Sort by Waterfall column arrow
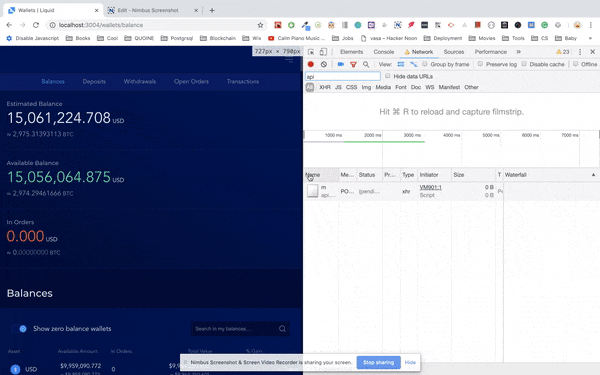 coord(593,175)
